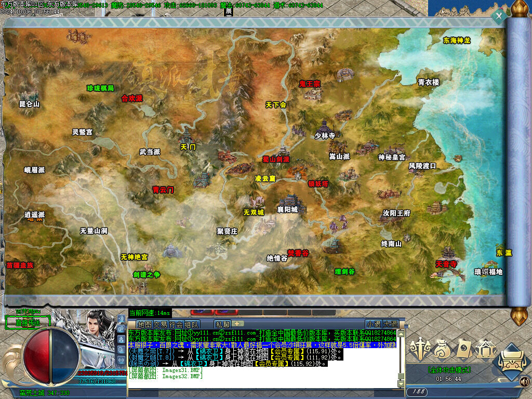
Task: Select 武当派 on the world map
Action: 150,152
